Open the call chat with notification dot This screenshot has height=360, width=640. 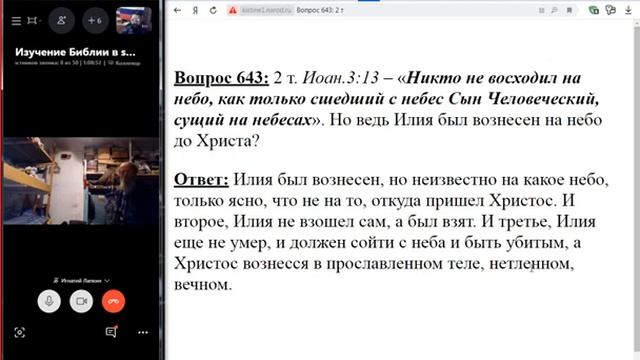111,332
